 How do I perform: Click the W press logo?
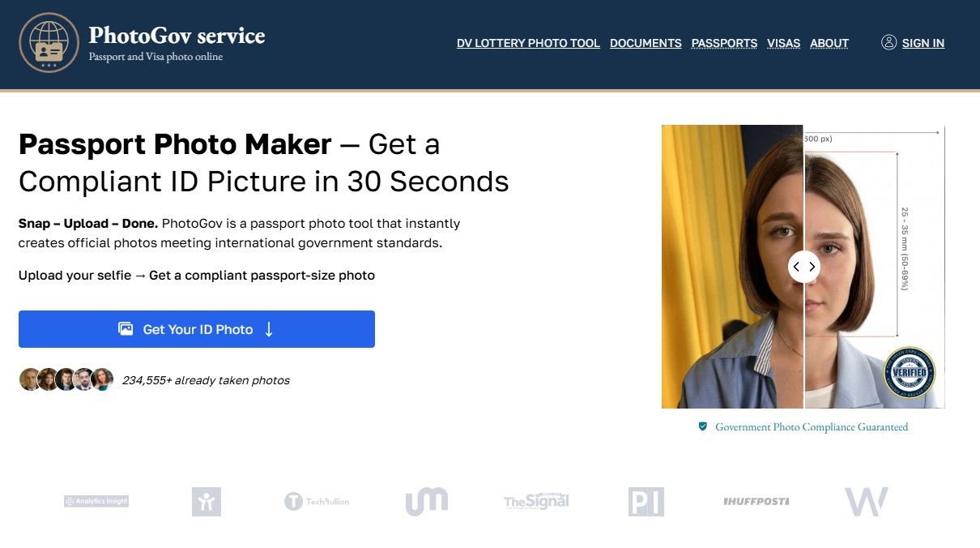pos(866,502)
